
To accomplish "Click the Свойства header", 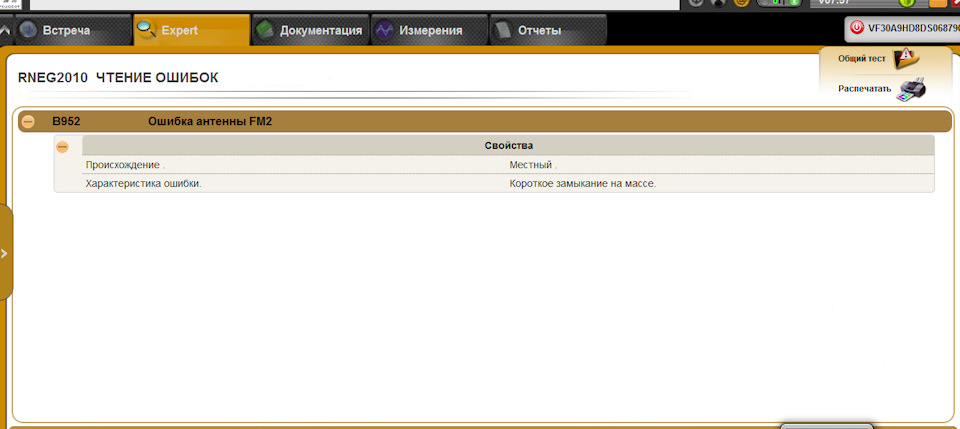I will pyautogui.click(x=509, y=146).
